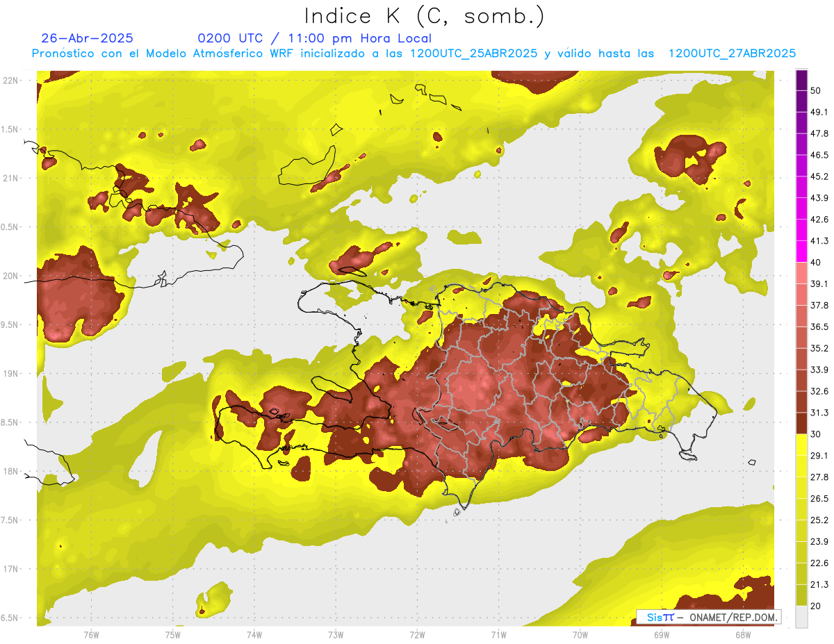The width and height of the screenshot is (834, 644).
Task: Click the colorbar value '35.2'
Action: click(819, 348)
